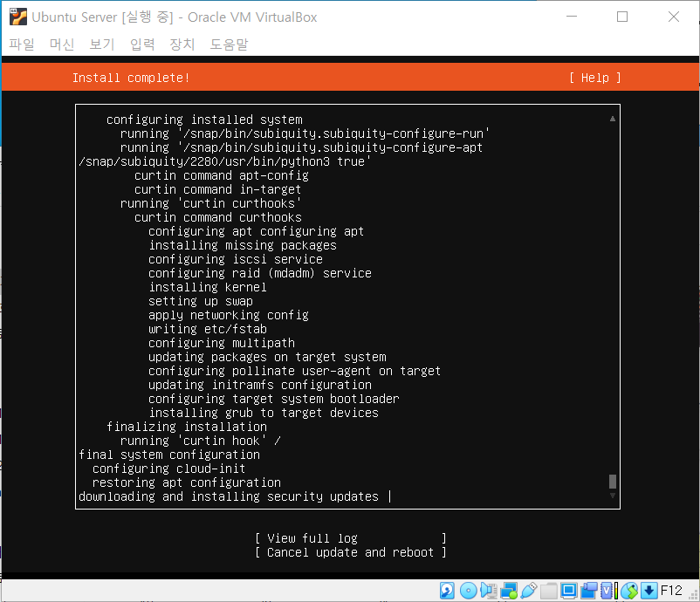Click the network adapter status icon

(x=509, y=591)
